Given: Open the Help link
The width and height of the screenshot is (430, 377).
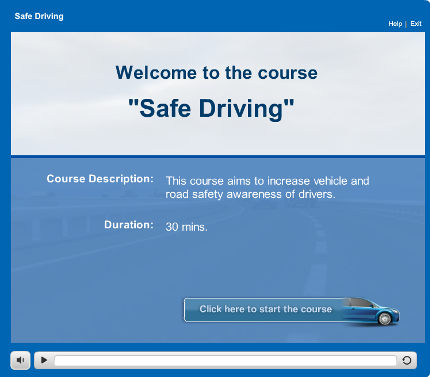Looking at the screenshot, I should point(395,24).
